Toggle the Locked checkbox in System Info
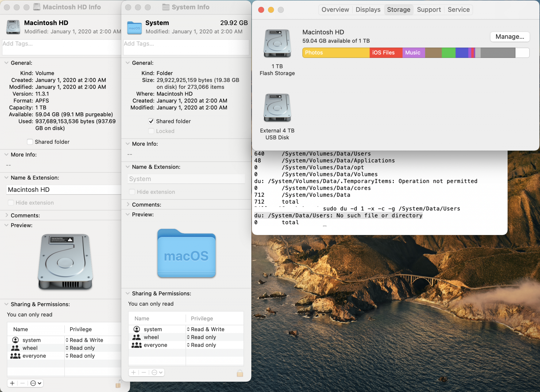Image resolution: width=540 pixels, height=392 pixels. (151, 131)
